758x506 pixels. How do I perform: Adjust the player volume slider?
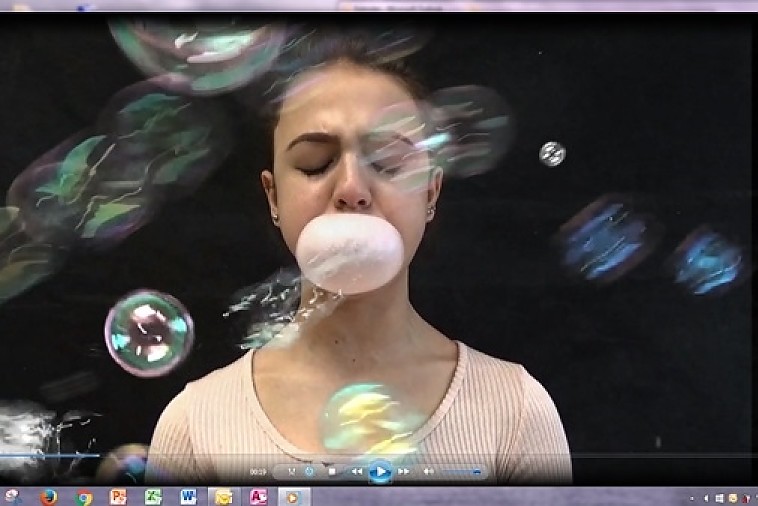[460, 471]
